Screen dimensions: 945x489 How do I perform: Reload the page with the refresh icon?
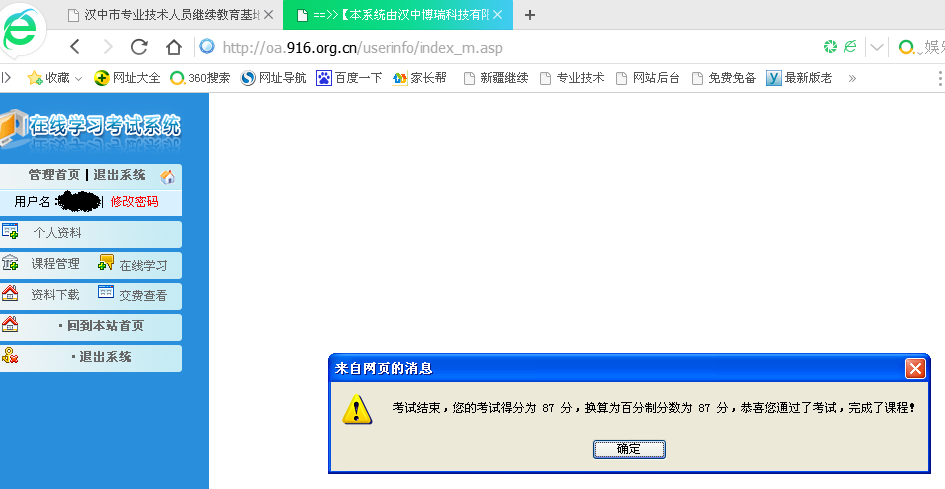[x=139, y=47]
